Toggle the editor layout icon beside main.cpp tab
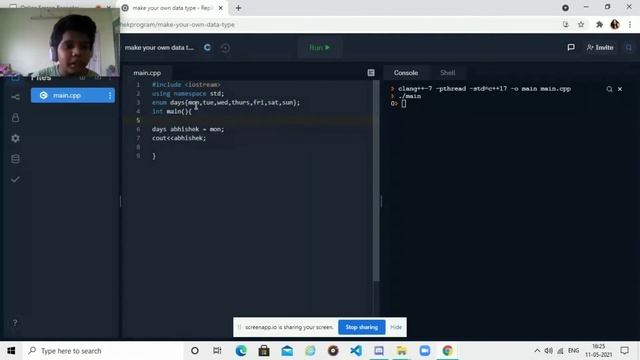This screenshot has width=640, height=360. 371,73
